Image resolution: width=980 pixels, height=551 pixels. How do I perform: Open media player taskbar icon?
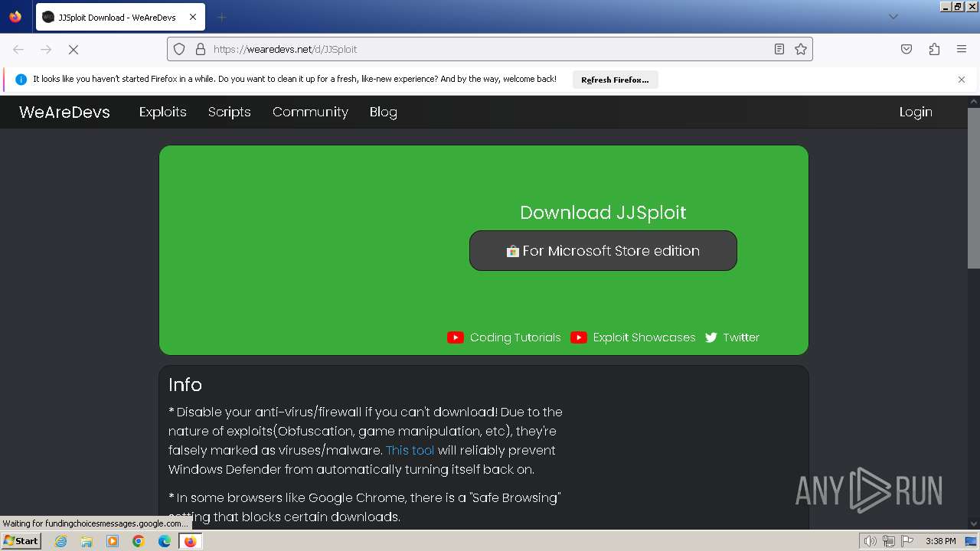click(113, 541)
